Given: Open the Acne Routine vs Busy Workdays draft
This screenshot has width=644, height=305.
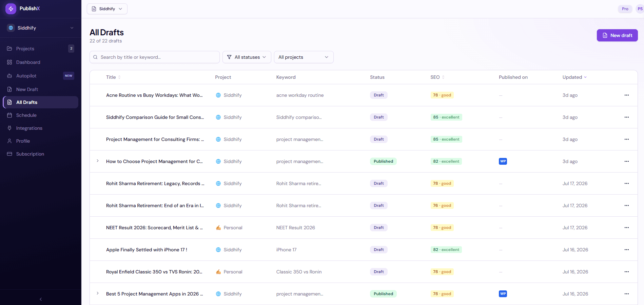Looking at the screenshot, I should (154, 95).
